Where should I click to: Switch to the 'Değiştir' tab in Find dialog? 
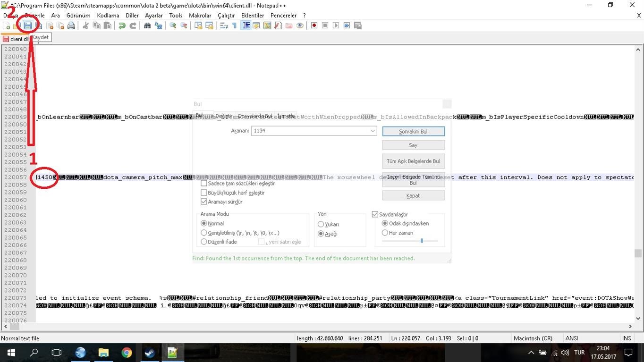click(223, 116)
